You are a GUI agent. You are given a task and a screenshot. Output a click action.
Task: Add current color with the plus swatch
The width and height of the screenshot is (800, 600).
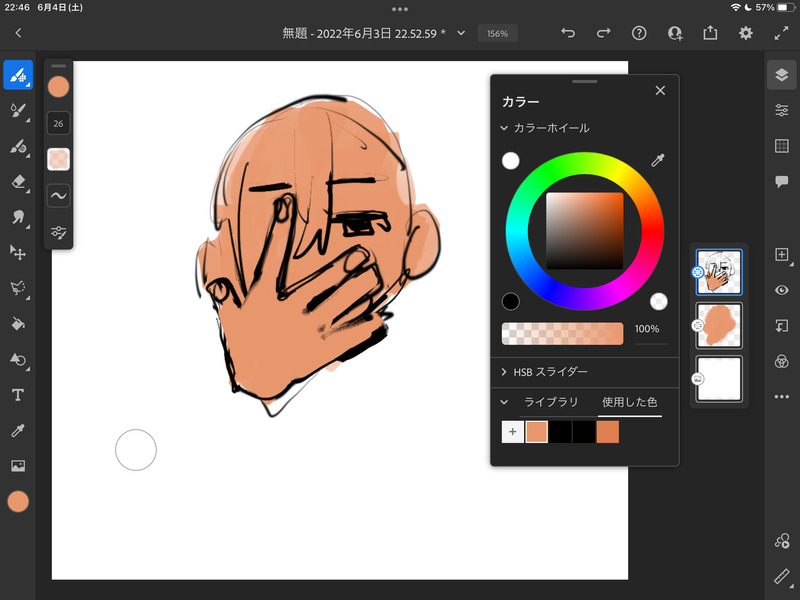pos(513,432)
